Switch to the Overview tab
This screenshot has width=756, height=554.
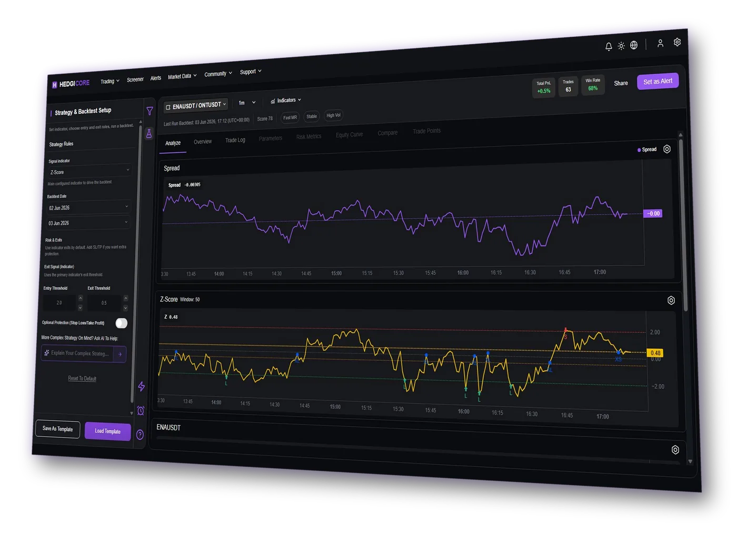(203, 142)
